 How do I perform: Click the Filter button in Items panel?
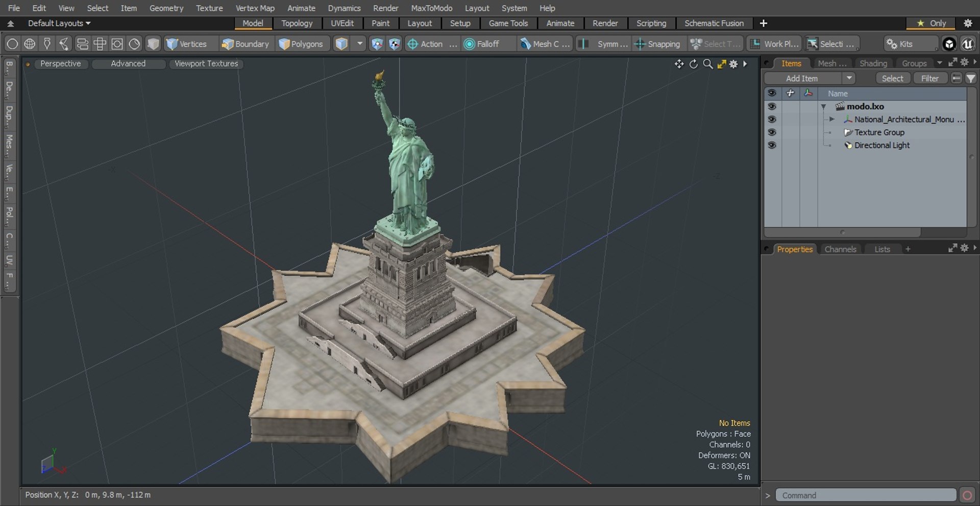pos(929,78)
